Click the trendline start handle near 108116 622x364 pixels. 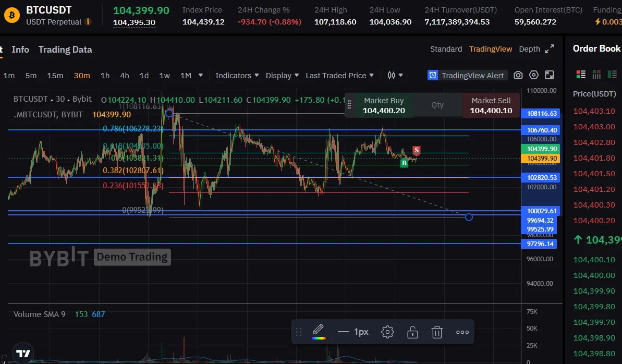(x=169, y=114)
